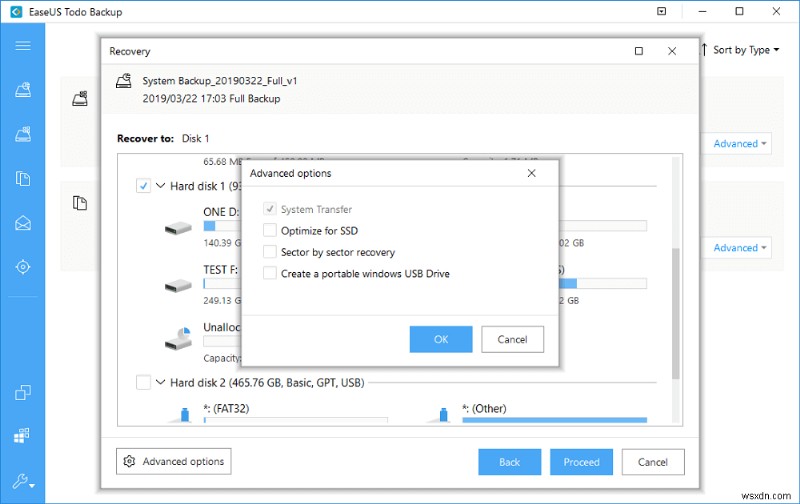Open the System Clone windows icon
The image size is (800, 504).
[x=22, y=436]
